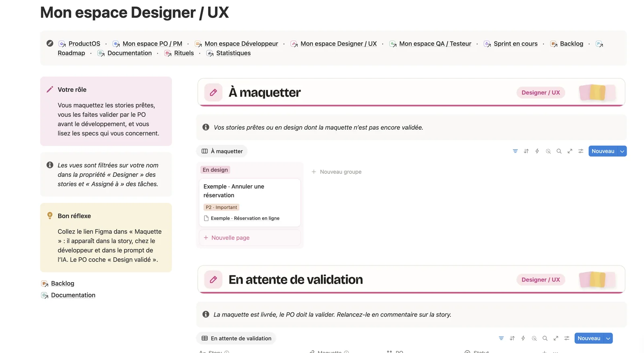Click 'Designer / UX' badge in En attente header

pyautogui.click(x=541, y=280)
